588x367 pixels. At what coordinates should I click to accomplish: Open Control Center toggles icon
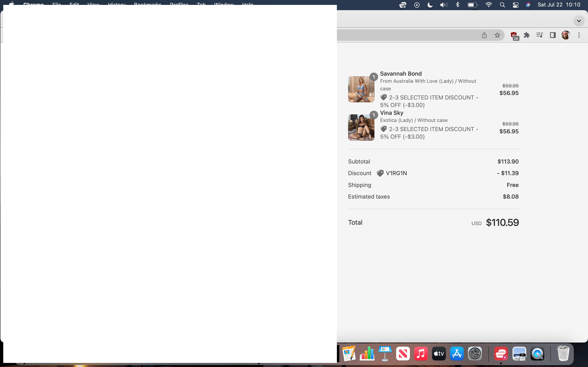click(516, 5)
